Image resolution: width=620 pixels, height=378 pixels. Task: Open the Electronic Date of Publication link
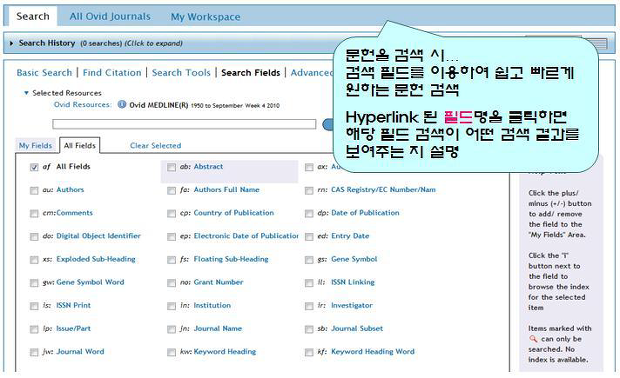coord(246,236)
